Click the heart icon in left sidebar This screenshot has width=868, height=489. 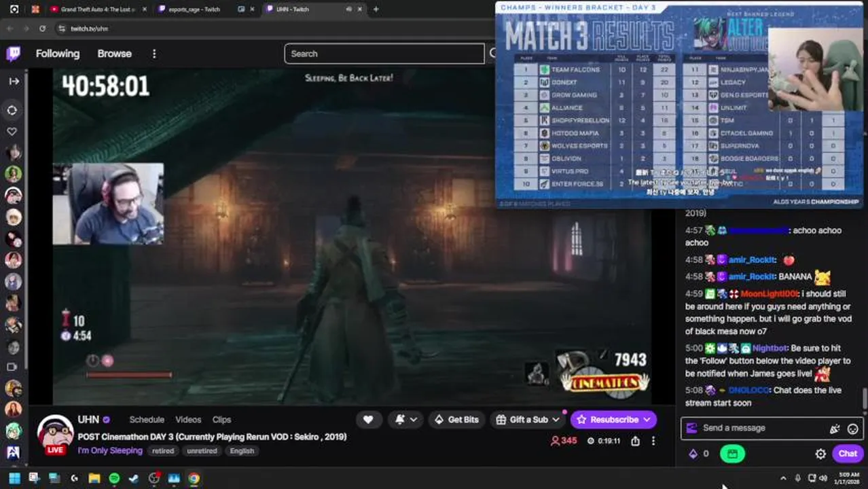12,131
